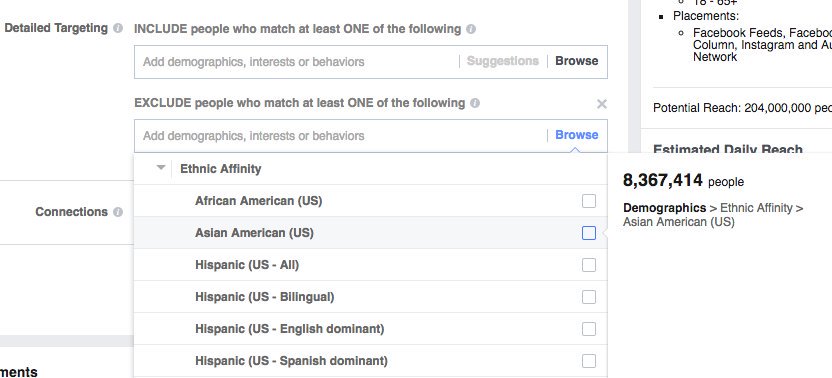Open Browse in the INCLUDE field
The height and width of the screenshot is (378, 832).
(576, 61)
